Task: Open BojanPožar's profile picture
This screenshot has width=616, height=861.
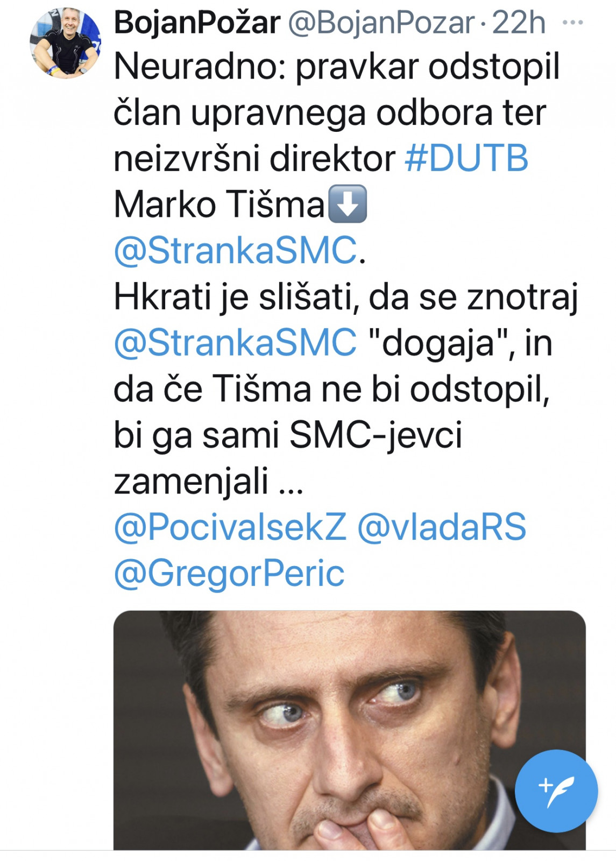Action: point(65,43)
